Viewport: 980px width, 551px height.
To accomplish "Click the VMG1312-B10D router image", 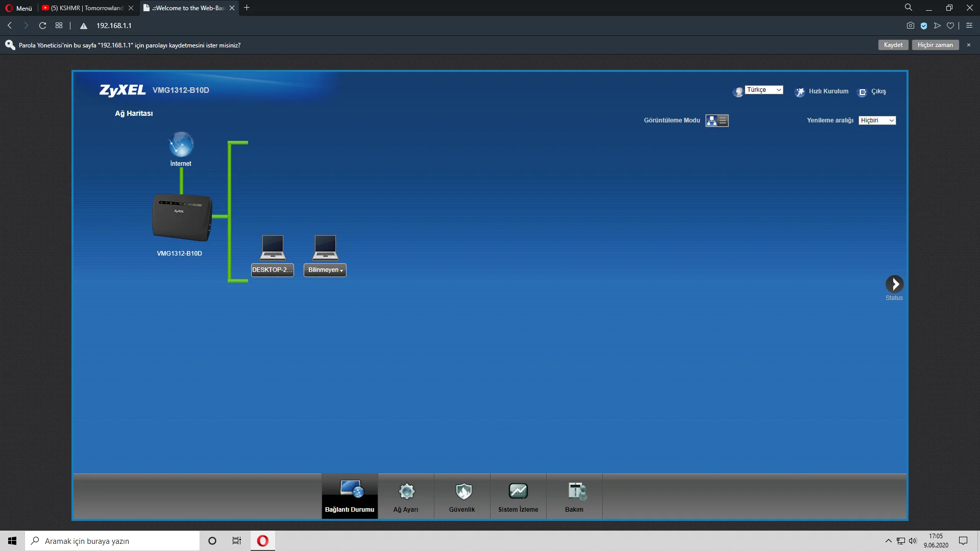I will click(x=182, y=217).
